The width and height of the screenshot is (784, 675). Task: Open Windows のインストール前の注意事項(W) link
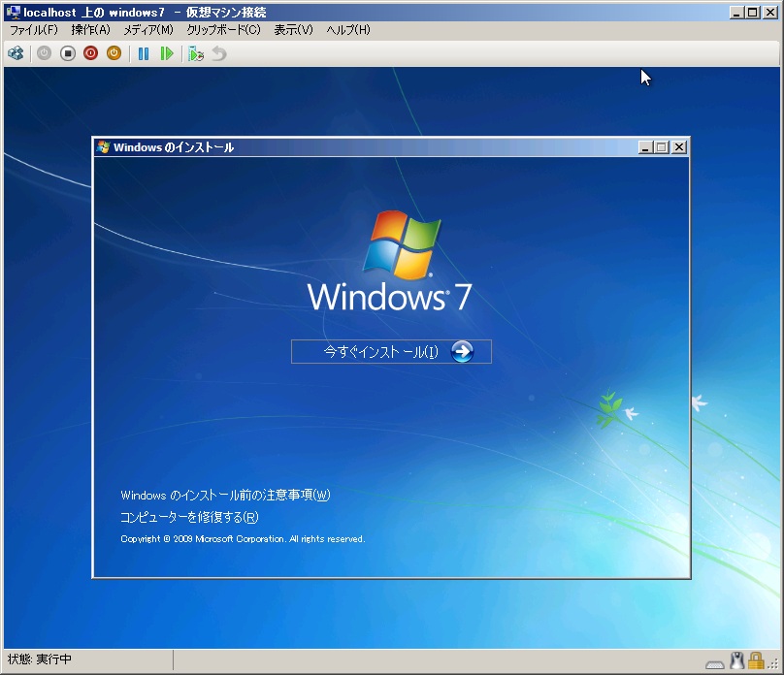point(225,496)
